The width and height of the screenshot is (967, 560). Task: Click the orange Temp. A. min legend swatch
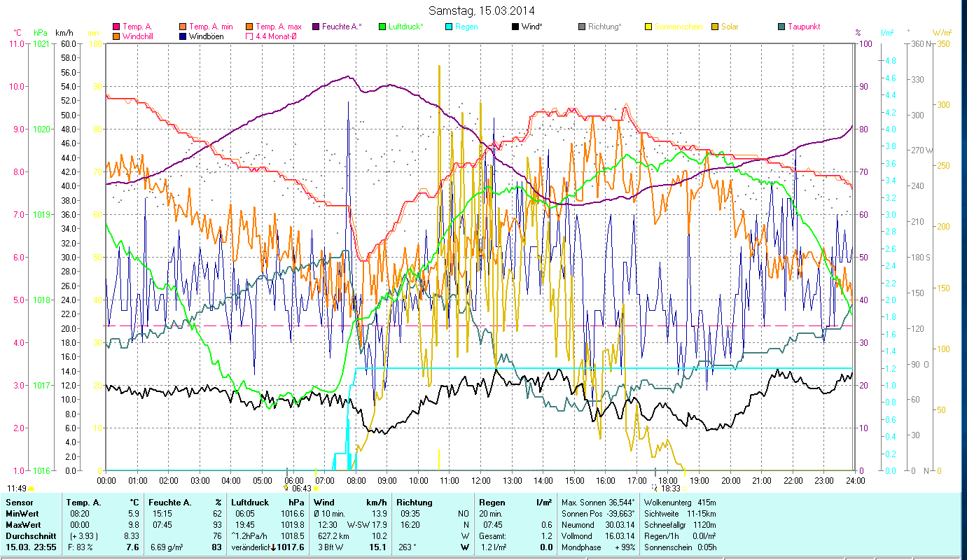click(x=183, y=27)
